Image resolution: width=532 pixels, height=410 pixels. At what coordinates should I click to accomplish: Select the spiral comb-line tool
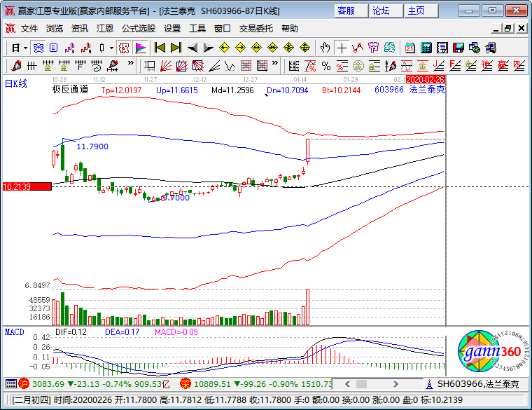tap(97, 66)
